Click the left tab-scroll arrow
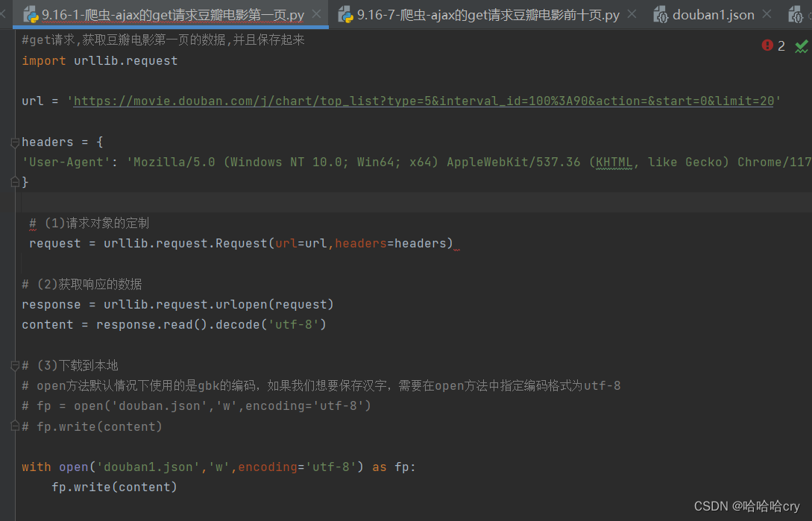The width and height of the screenshot is (812, 521). pyautogui.click(x=4, y=13)
